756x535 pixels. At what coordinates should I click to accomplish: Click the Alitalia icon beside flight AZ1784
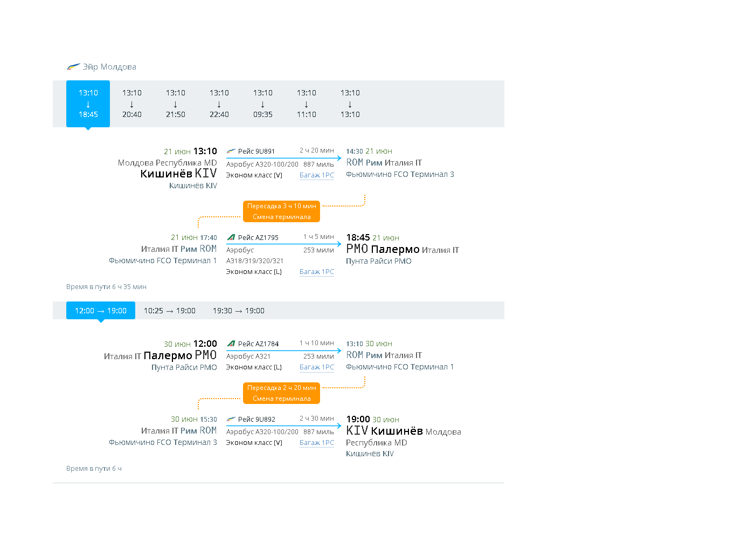coord(231,344)
